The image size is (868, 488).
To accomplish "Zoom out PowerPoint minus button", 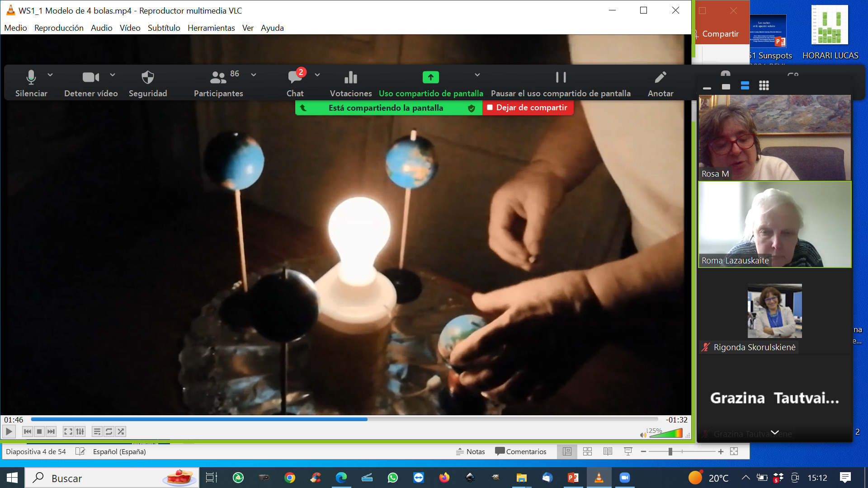I will point(643,451).
